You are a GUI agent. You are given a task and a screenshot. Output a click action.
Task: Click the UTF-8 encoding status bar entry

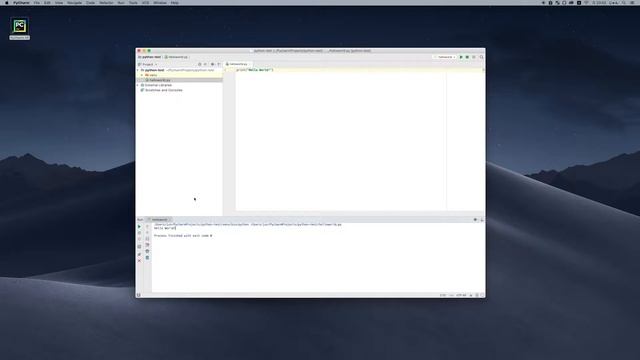coord(461,295)
